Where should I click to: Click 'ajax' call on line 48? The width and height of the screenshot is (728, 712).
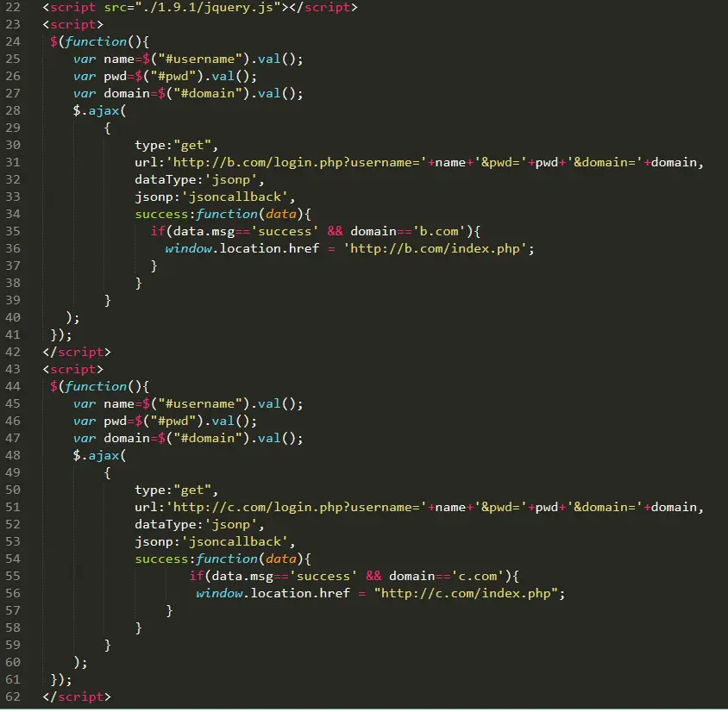pos(104,455)
